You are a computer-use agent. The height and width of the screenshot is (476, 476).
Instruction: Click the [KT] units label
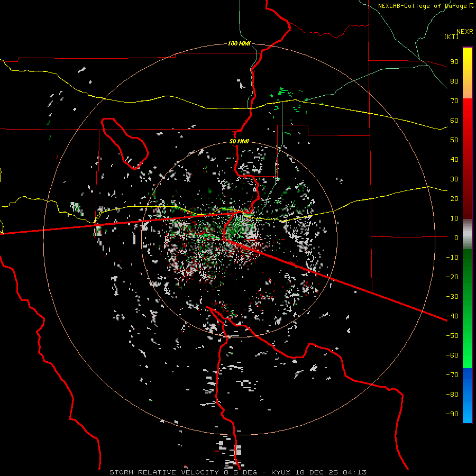(x=451, y=36)
